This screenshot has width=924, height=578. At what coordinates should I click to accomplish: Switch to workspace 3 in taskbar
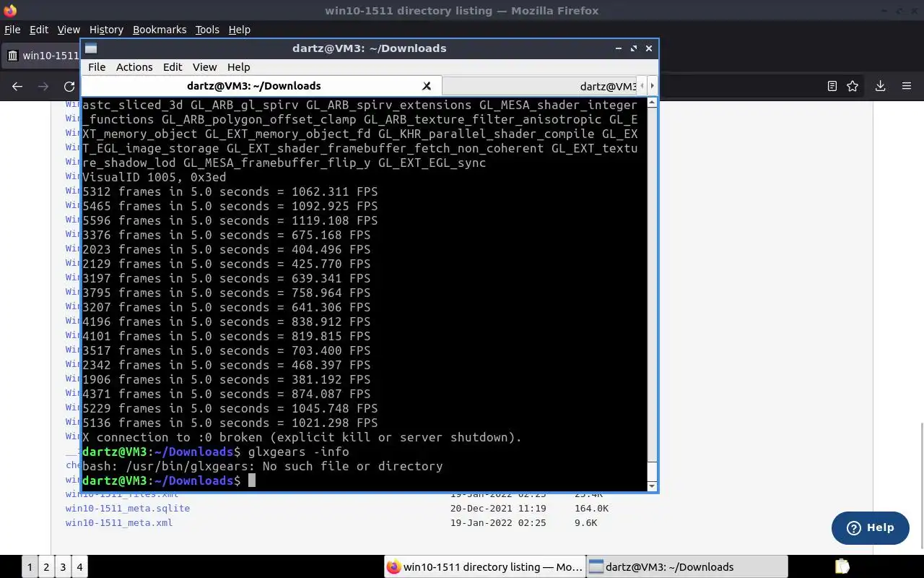tap(63, 567)
